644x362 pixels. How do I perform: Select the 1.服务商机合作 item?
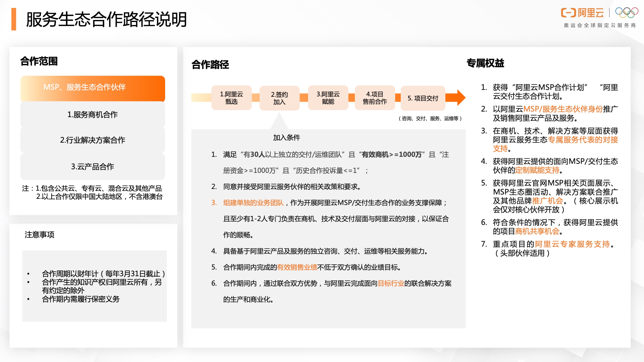(x=93, y=114)
